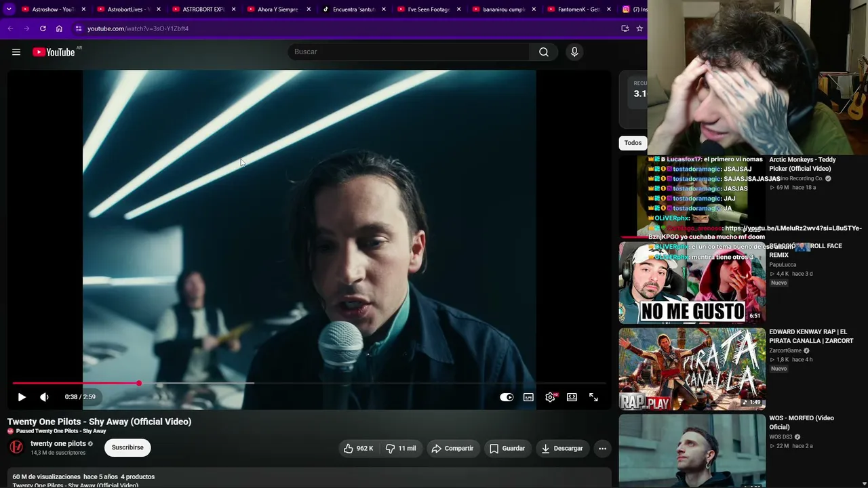
Task: Switch to theater mode
Action: (x=572, y=397)
